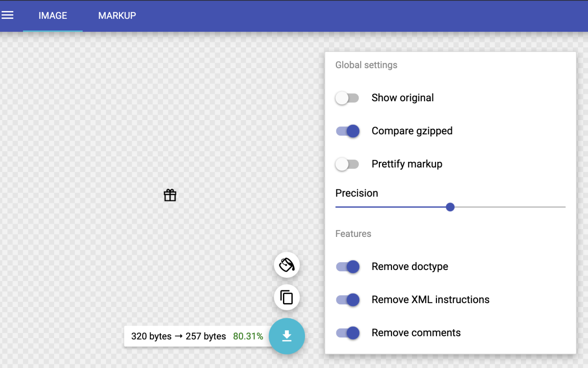Click the copy markup icon
588x368 pixels.
pyautogui.click(x=287, y=298)
